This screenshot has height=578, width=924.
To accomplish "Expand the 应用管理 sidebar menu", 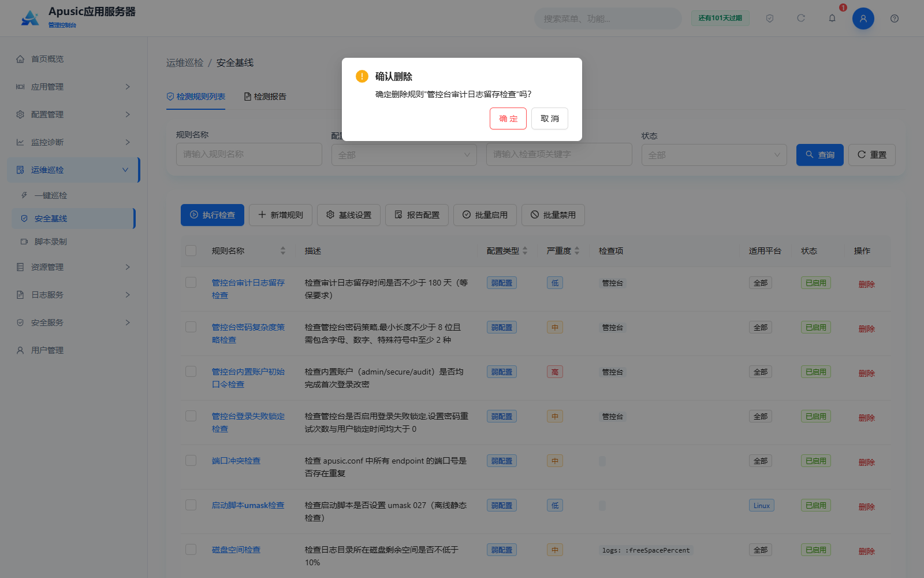I will click(x=73, y=87).
